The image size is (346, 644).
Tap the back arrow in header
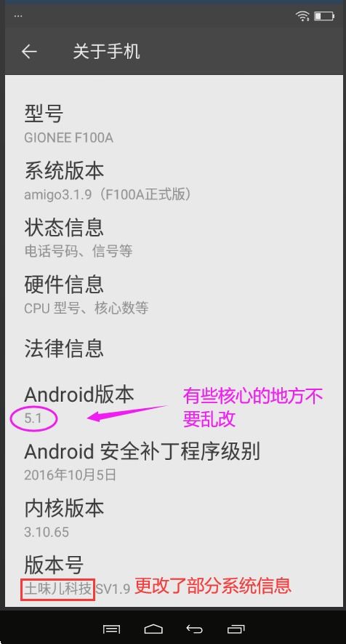[x=29, y=52]
